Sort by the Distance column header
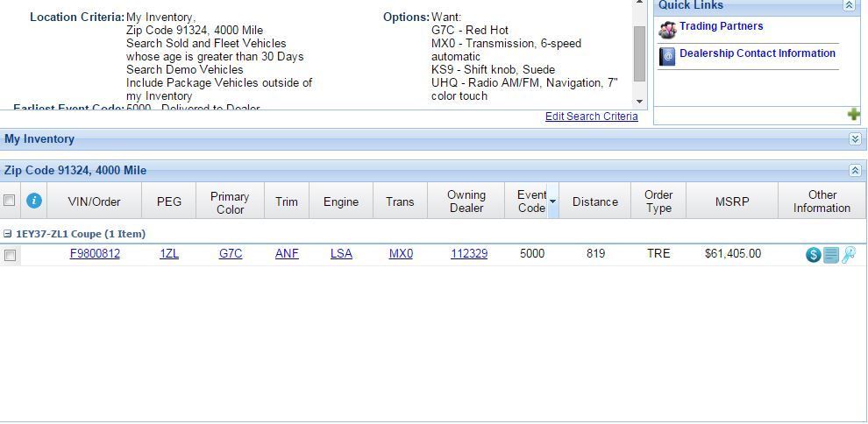Screen dimensions: 868x424 594,201
